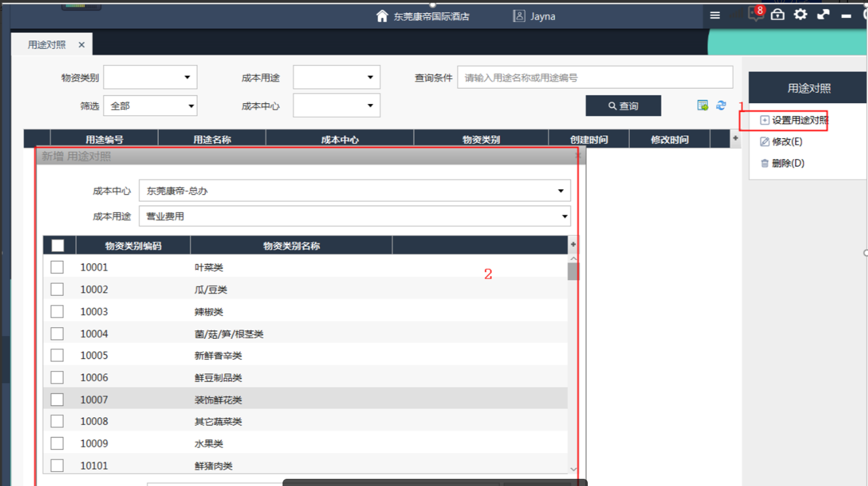The height and width of the screenshot is (486, 868).
Task: Click the fullscreen expand arrows icon
Action: coord(823,15)
